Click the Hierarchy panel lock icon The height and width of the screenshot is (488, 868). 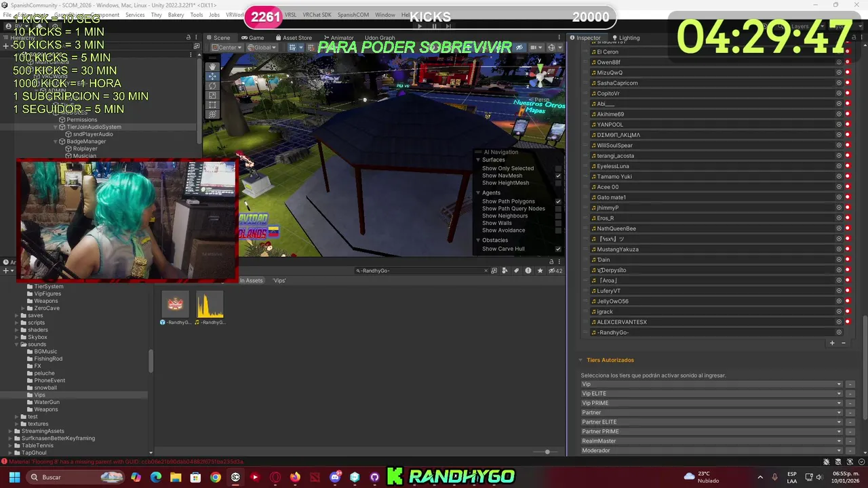point(189,37)
